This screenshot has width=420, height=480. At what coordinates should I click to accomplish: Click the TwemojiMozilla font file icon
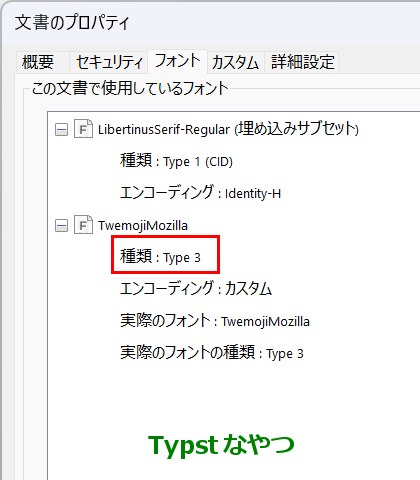pos(83,225)
